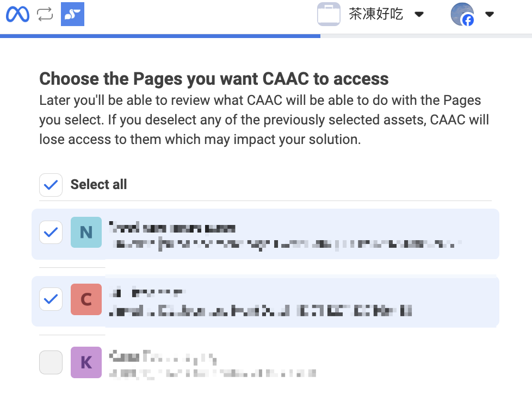Select the blurred K page row
This screenshot has height=401, width=532.
265,363
